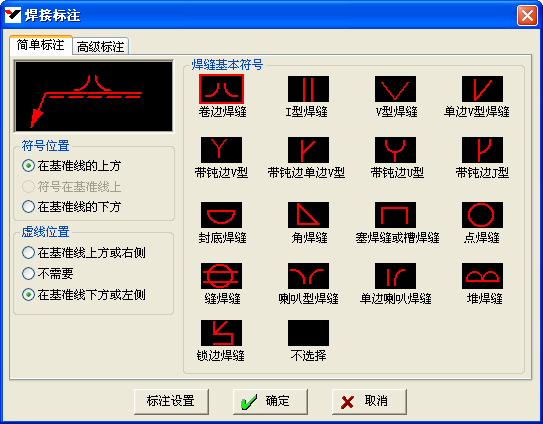Pick the 点焊缝 circle symbol
Viewport: 543px width, 424px height.
click(x=482, y=215)
